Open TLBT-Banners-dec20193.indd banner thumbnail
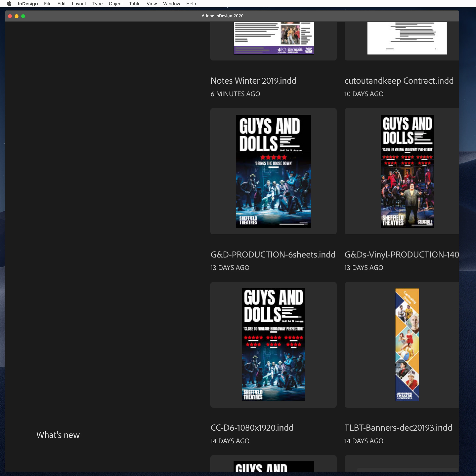Image resolution: width=476 pixels, height=476 pixels. tap(407, 344)
